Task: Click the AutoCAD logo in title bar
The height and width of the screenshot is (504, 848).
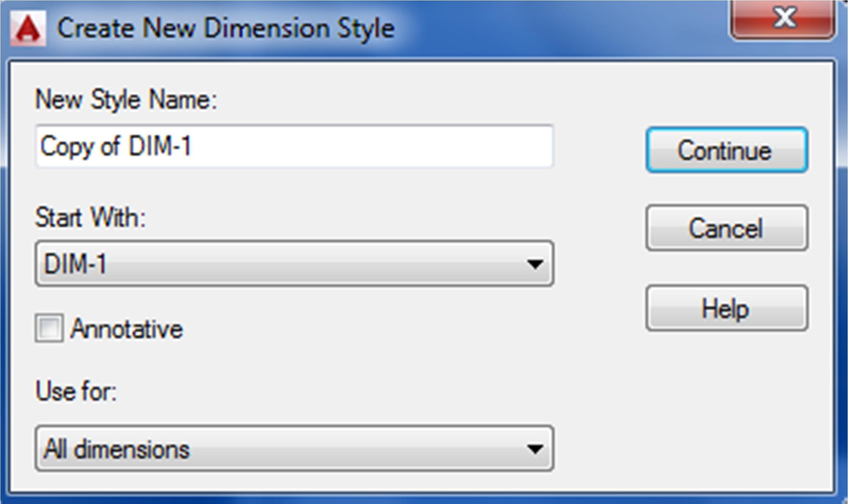Action: pyautogui.click(x=28, y=29)
